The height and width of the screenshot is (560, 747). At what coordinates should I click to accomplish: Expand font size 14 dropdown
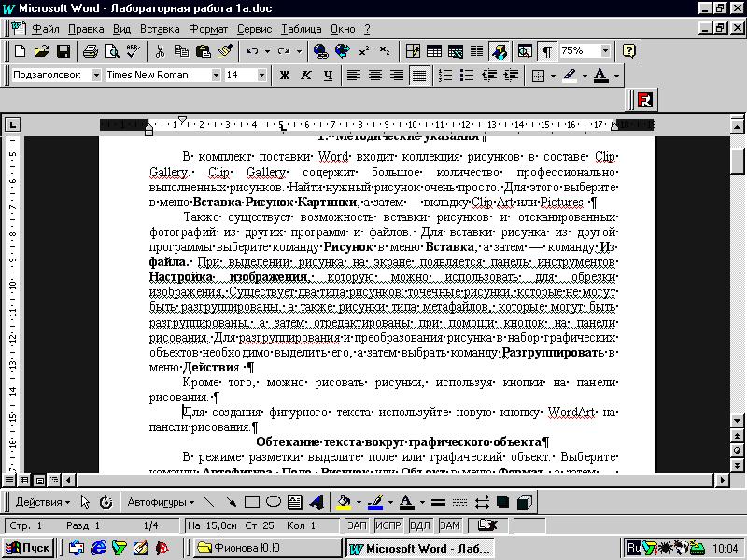point(261,76)
